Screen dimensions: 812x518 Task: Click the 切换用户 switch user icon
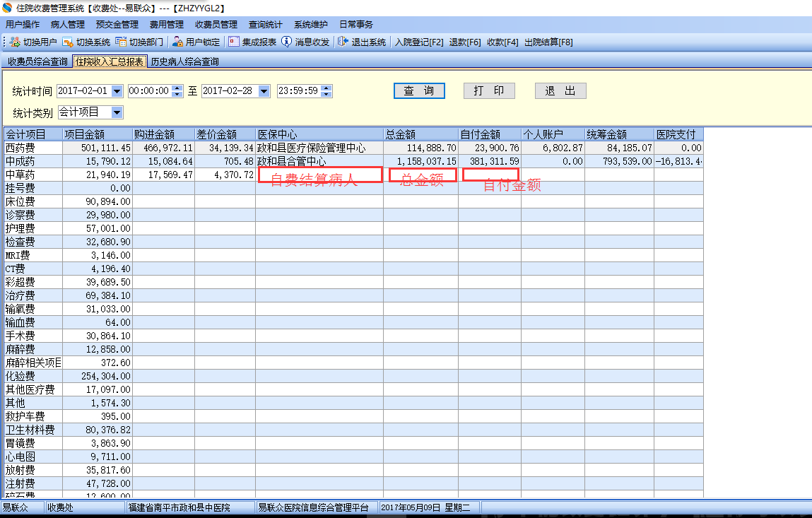(15, 42)
